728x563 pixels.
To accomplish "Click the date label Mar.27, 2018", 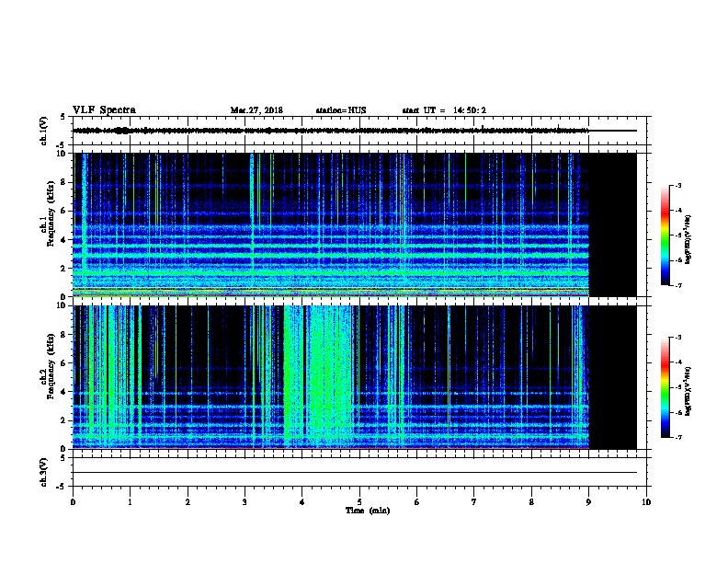I will (256, 110).
